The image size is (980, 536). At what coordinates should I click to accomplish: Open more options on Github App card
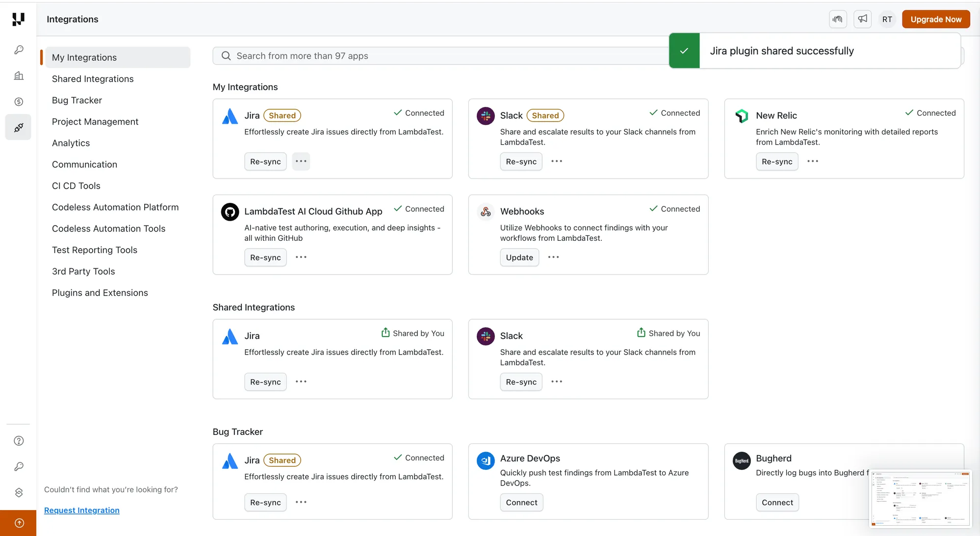pyautogui.click(x=301, y=257)
